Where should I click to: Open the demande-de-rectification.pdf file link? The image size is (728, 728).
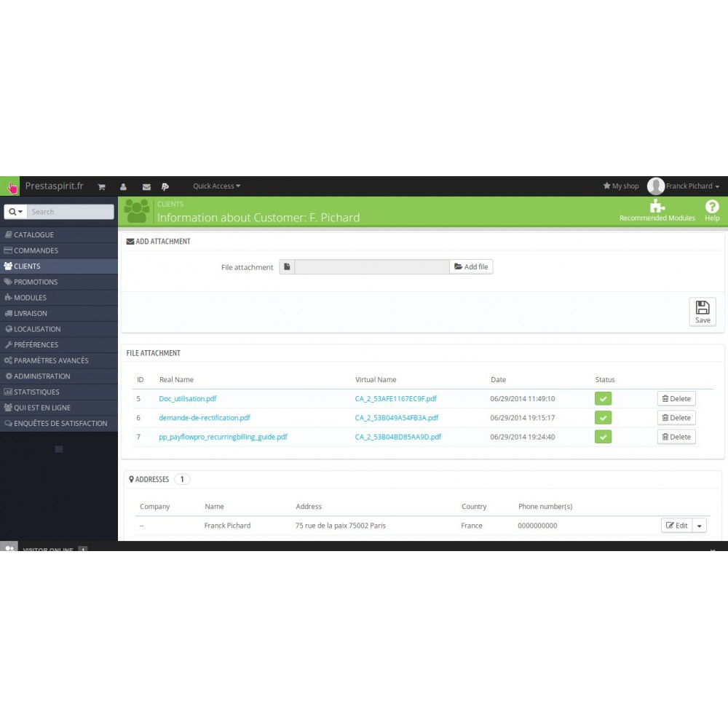pos(205,418)
